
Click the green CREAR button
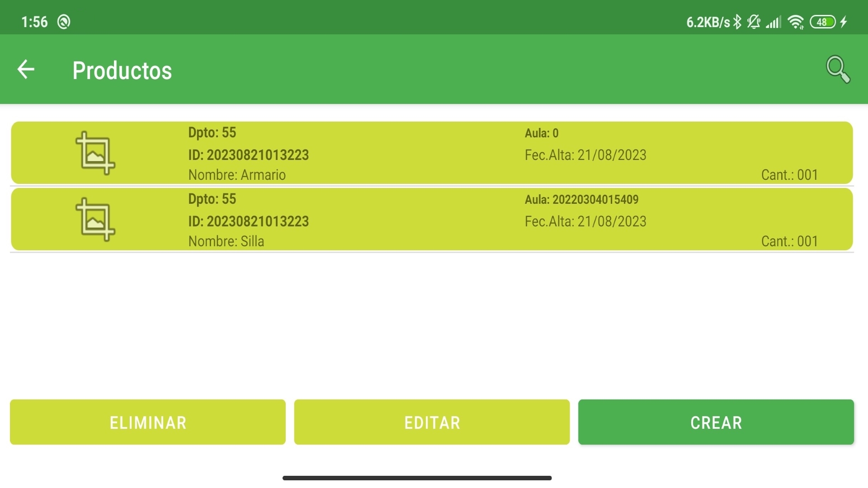tap(716, 422)
